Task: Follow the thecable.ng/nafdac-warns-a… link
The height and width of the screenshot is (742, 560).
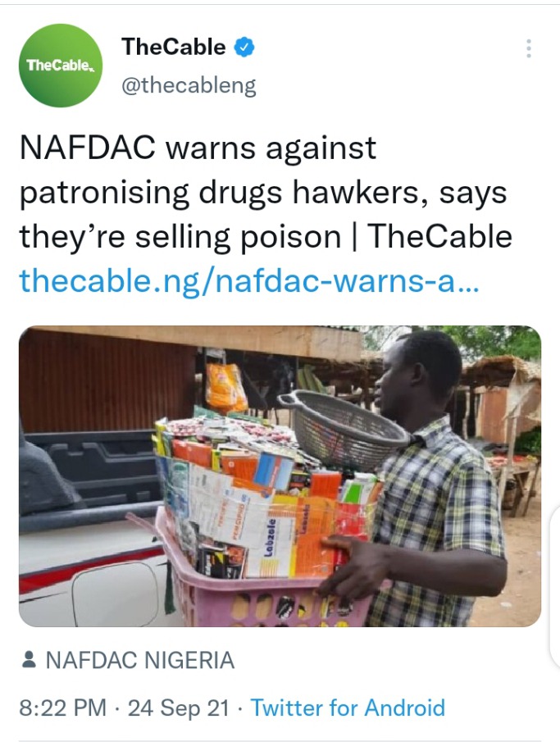Action: 249,281
